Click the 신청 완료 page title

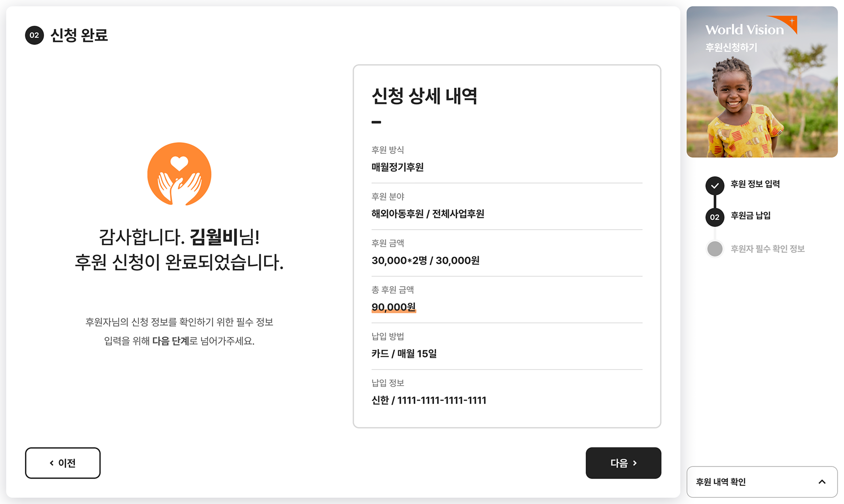coord(79,35)
